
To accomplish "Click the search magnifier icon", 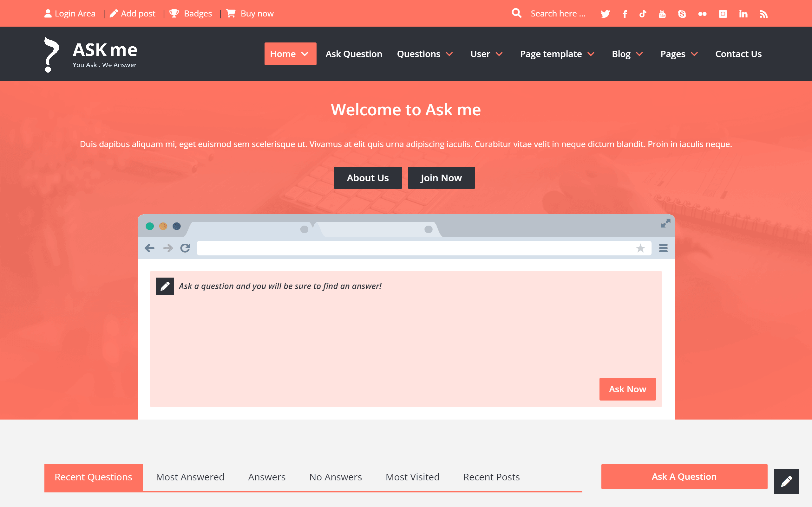I will click(x=516, y=13).
